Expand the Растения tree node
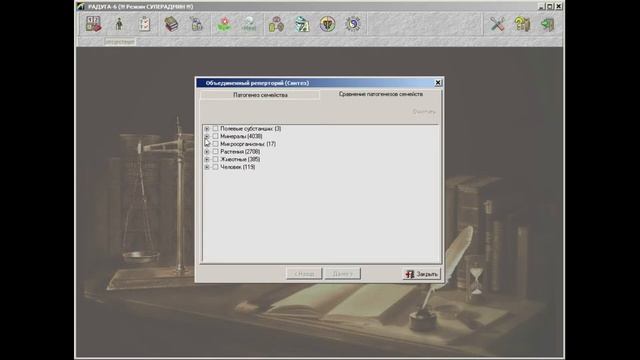Screen dimensions: 640x360 207,151
